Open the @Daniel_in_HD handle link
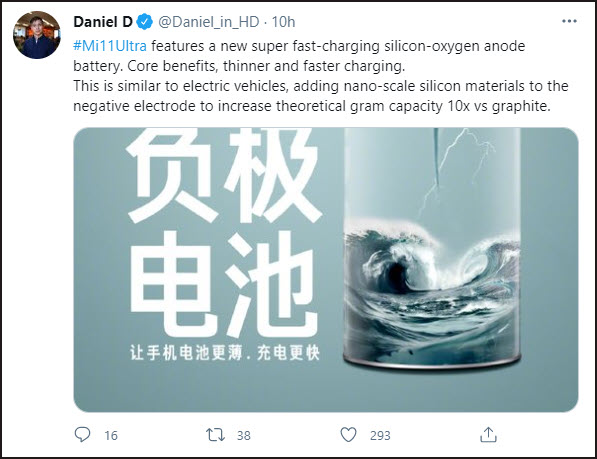The image size is (597, 459). point(209,22)
